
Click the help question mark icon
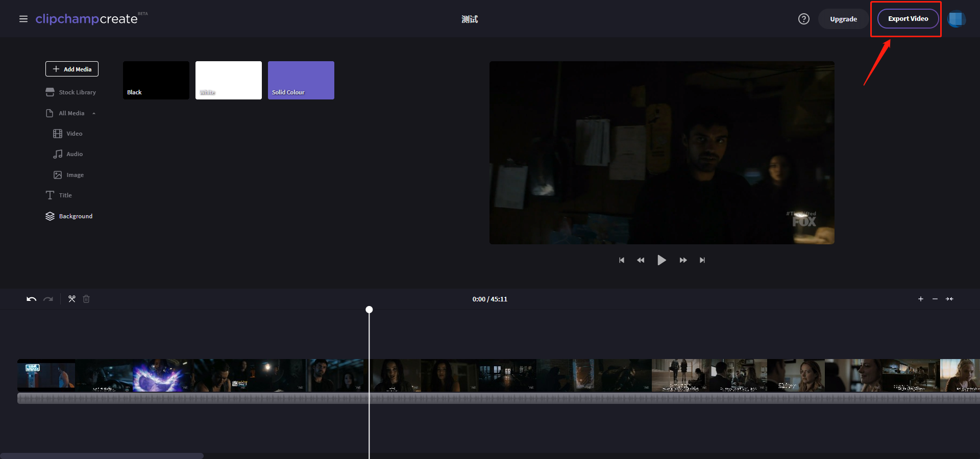pos(803,19)
